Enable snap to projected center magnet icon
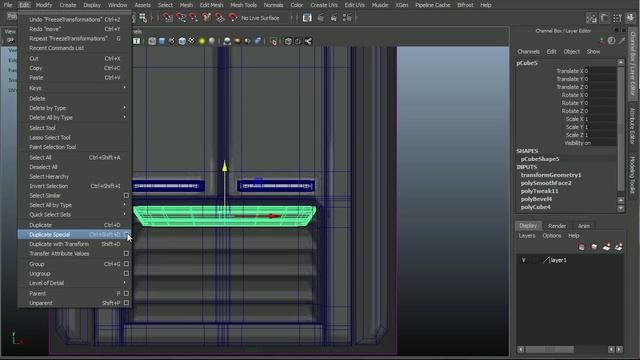Image resolution: width=640 pixels, height=360 pixels. point(206,18)
